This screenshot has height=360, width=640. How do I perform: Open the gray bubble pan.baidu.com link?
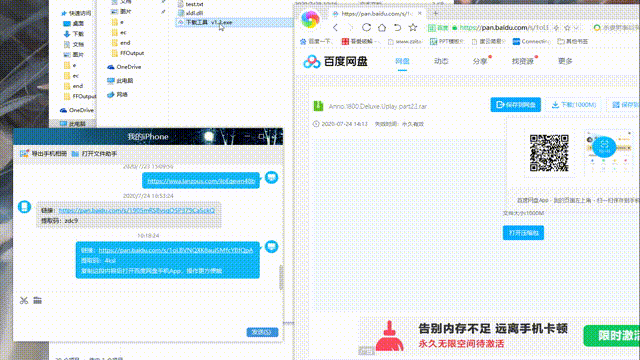137,211
